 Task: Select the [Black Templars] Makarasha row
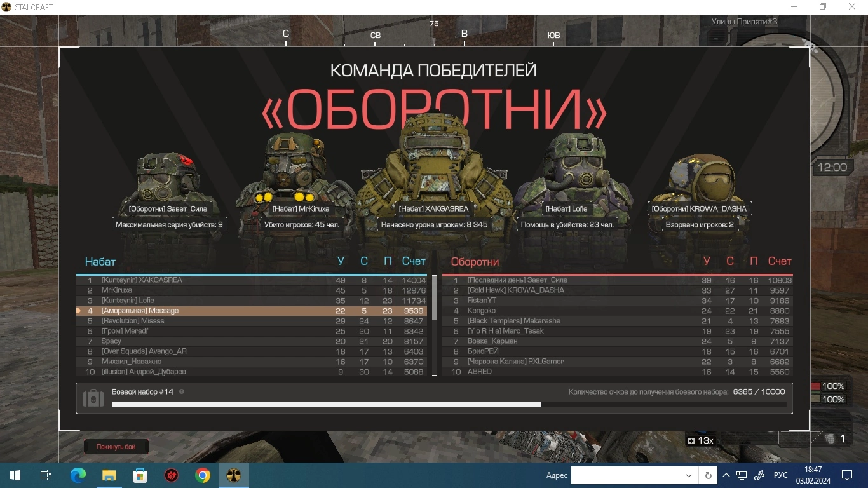[x=618, y=321]
